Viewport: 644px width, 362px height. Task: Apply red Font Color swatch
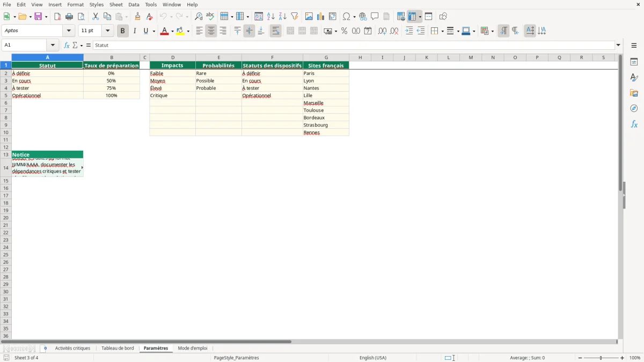point(165,31)
